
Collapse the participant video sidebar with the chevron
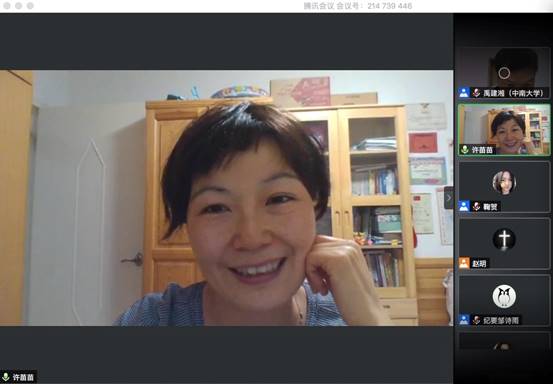click(449, 198)
